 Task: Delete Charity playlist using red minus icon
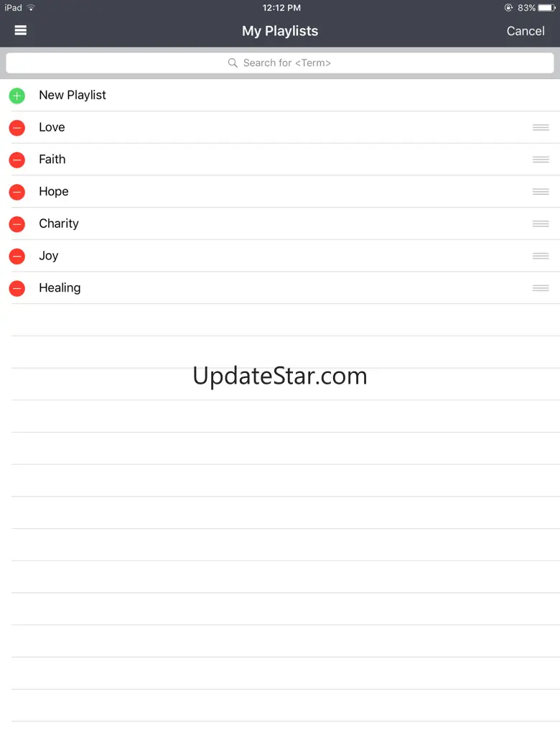pos(17,224)
